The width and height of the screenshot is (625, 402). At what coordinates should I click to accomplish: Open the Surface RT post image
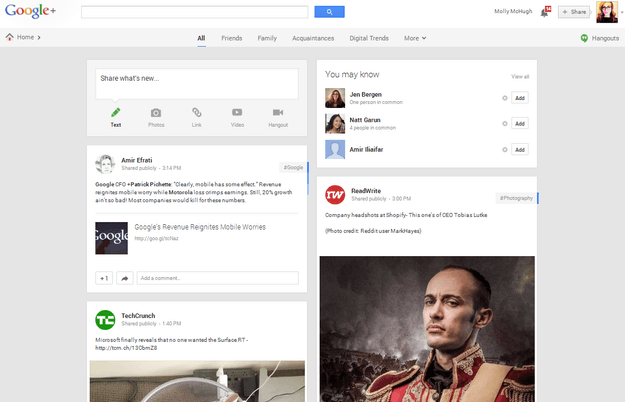pyautogui.click(x=197, y=381)
